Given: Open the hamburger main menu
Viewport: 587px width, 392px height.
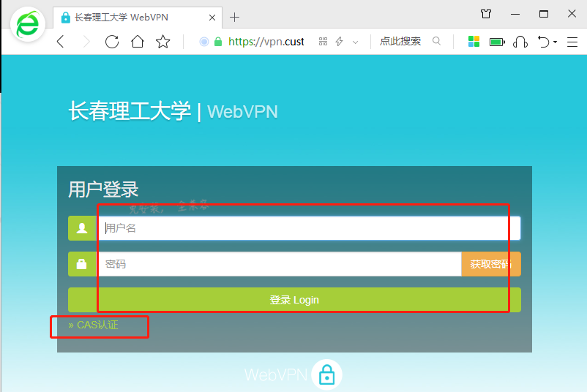Looking at the screenshot, I should coord(572,42).
